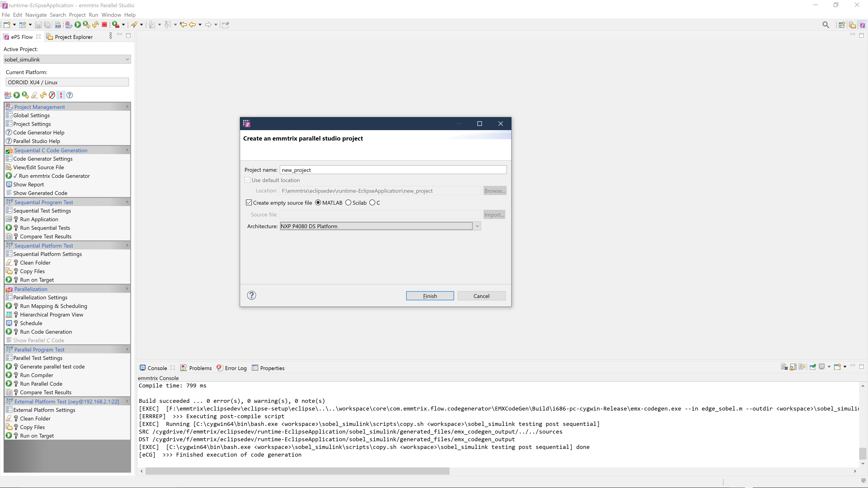The height and width of the screenshot is (488, 868).
Task: Select the MATLAB radio button
Action: click(318, 202)
